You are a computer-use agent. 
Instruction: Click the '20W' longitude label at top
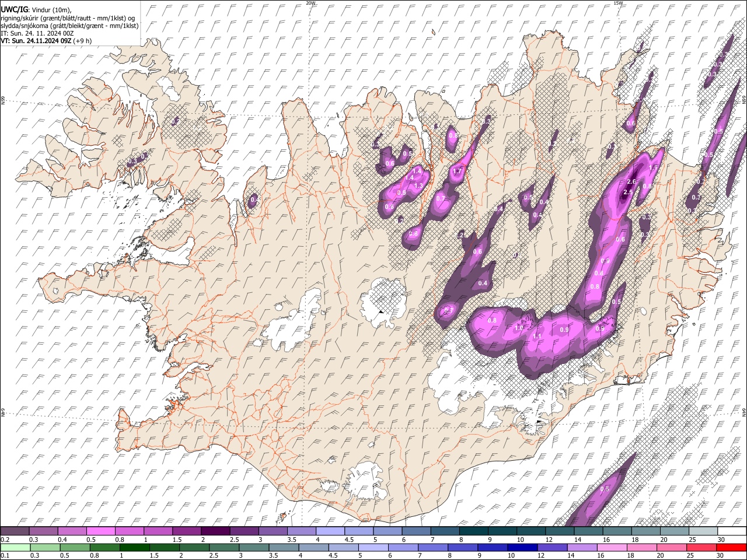point(310,3)
